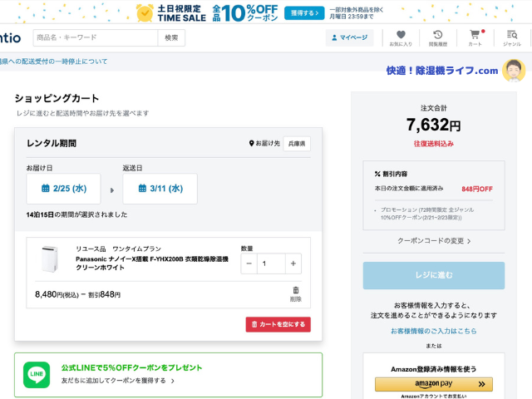This screenshot has height=399, width=532.
Task: Open the genre search icon
Action: pyautogui.click(x=511, y=37)
